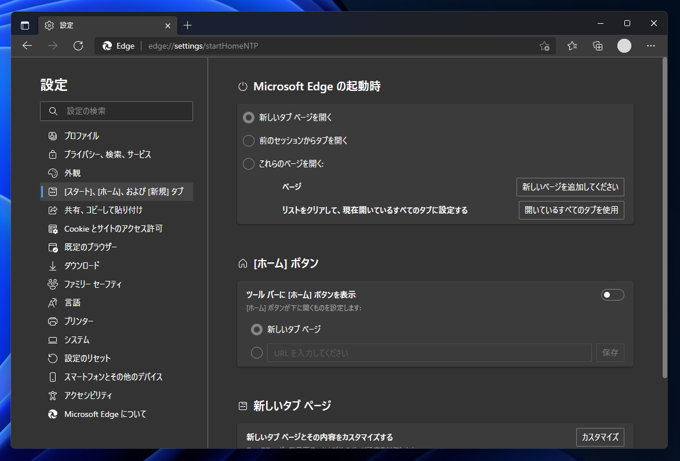Click the カスタマイズ button

coord(600,437)
